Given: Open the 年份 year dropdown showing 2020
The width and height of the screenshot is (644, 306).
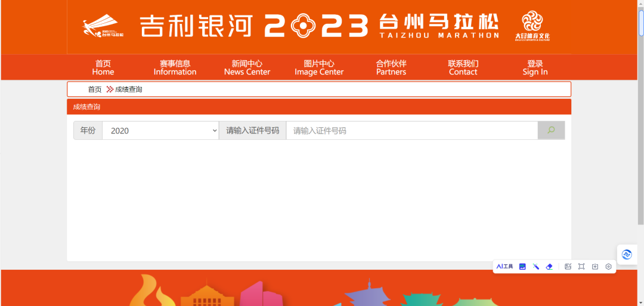Looking at the screenshot, I should tap(160, 130).
